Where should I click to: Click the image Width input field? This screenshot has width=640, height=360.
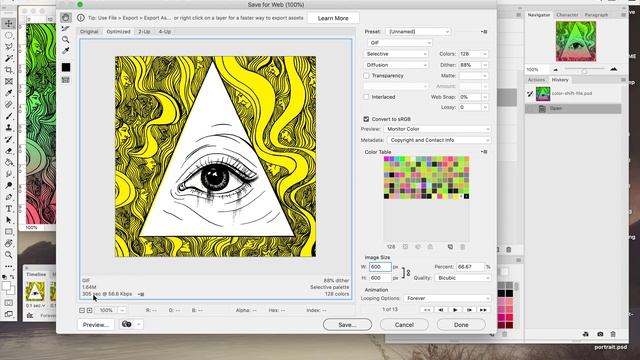click(x=380, y=267)
